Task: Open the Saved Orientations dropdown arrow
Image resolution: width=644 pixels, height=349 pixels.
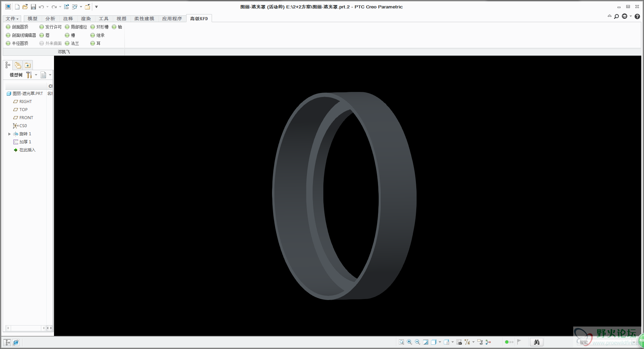Action: 452,342
